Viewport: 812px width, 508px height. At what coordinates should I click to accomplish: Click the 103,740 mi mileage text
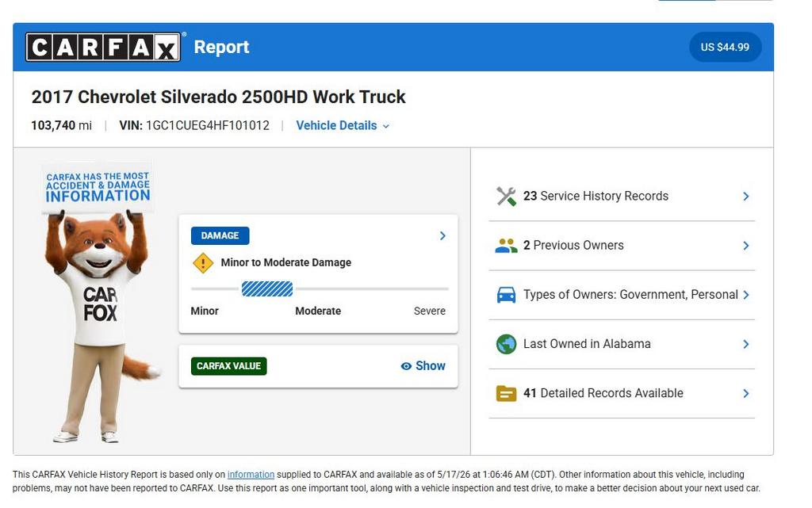61,126
